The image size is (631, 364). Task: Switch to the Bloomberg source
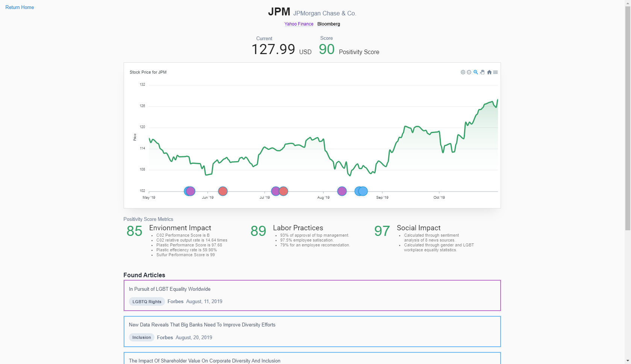pos(328,24)
